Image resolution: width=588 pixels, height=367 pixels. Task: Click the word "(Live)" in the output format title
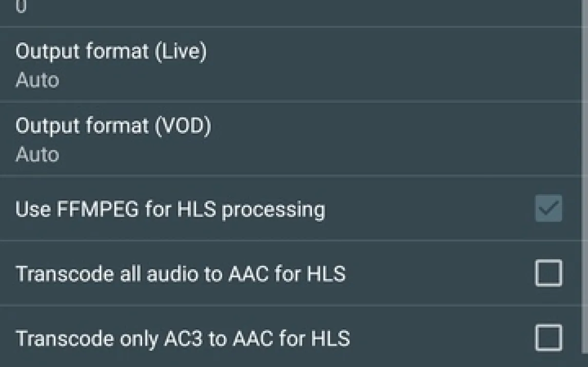click(x=182, y=52)
